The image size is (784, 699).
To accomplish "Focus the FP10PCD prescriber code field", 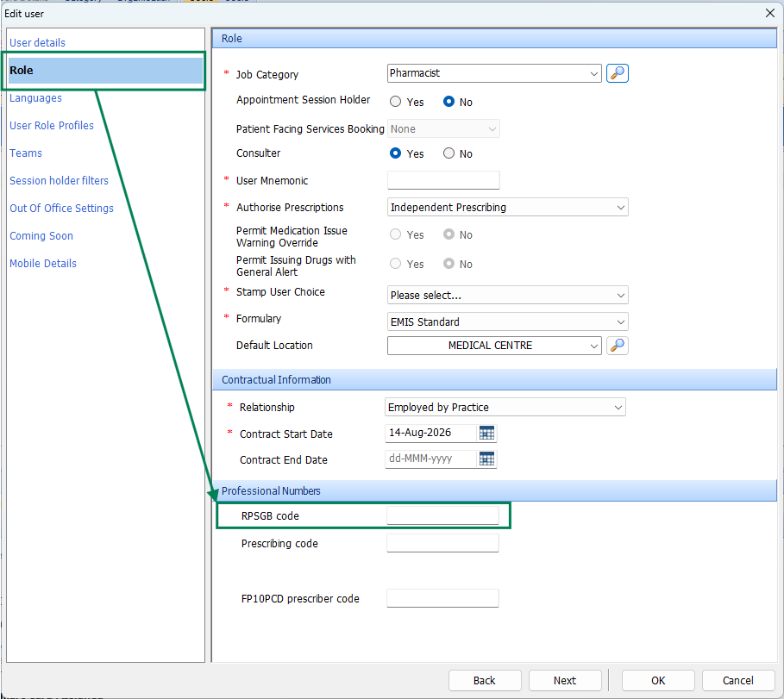I will 442,598.
